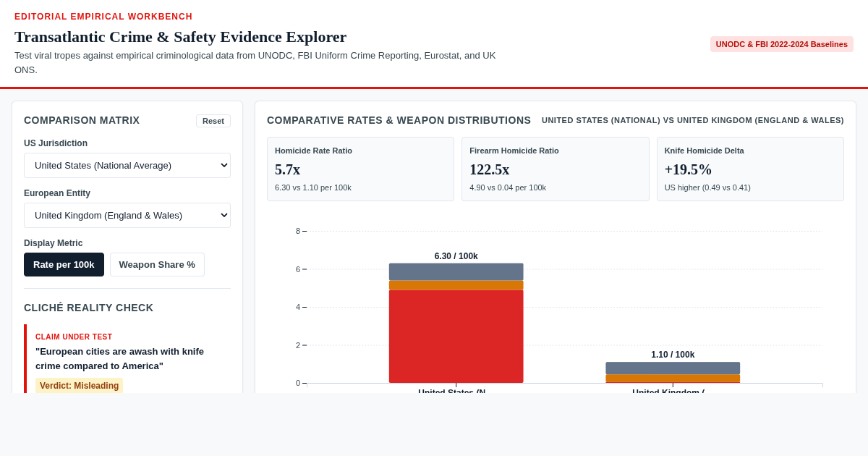Click the 1.10 / 100k bar label

coord(673,355)
